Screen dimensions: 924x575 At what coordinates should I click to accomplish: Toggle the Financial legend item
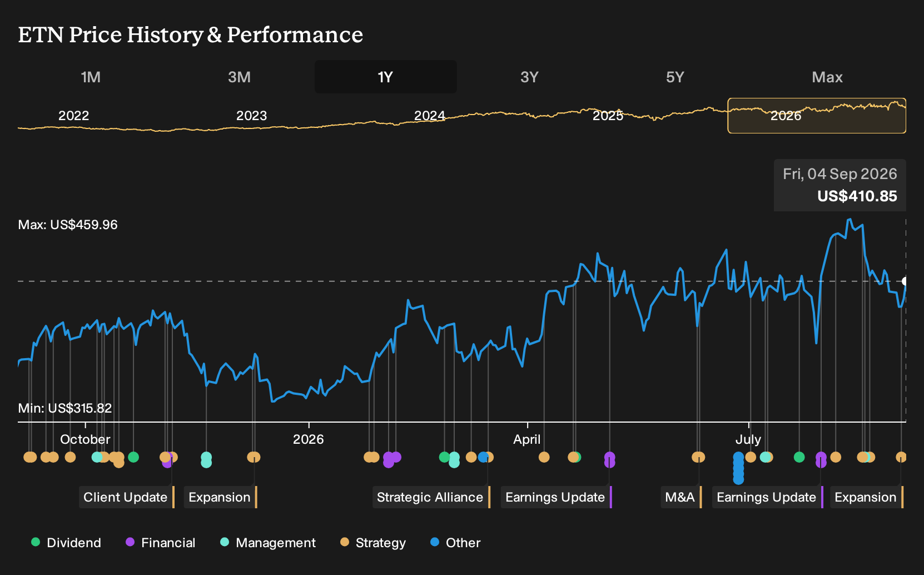(x=160, y=543)
